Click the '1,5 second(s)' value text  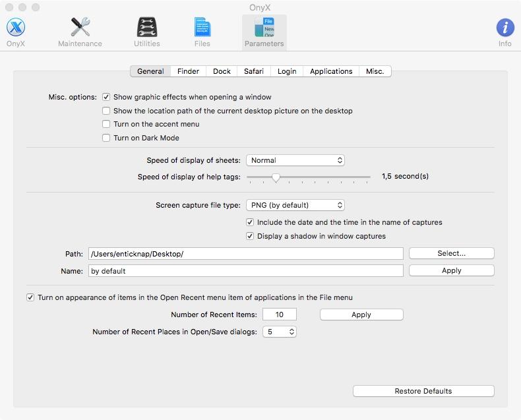point(405,177)
